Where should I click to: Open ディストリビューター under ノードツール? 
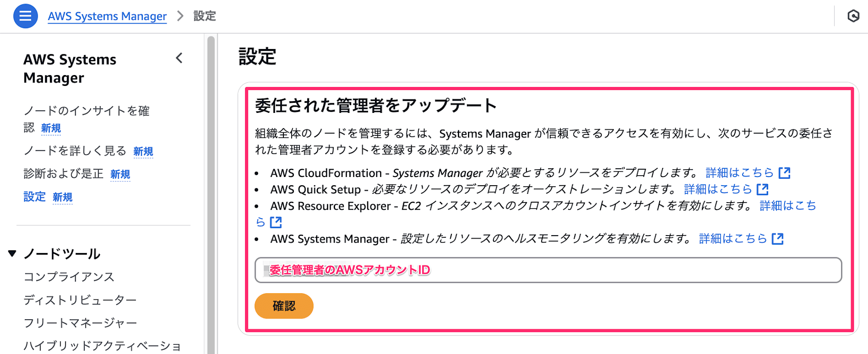(x=80, y=300)
